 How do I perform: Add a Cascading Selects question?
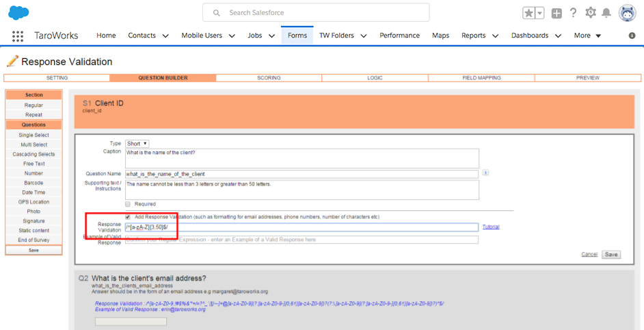(33, 154)
